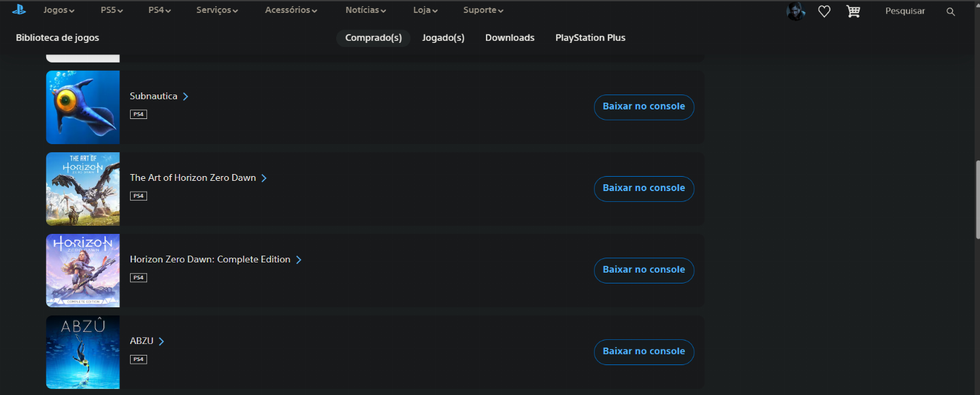Viewport: 980px width, 395px height.
Task: Expand the Acessórios menu
Action: click(x=291, y=10)
